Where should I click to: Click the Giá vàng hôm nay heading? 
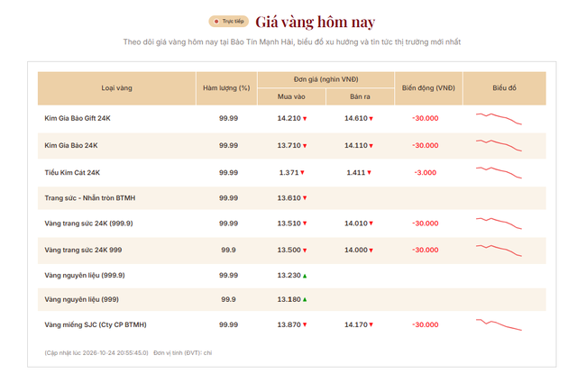(x=315, y=22)
